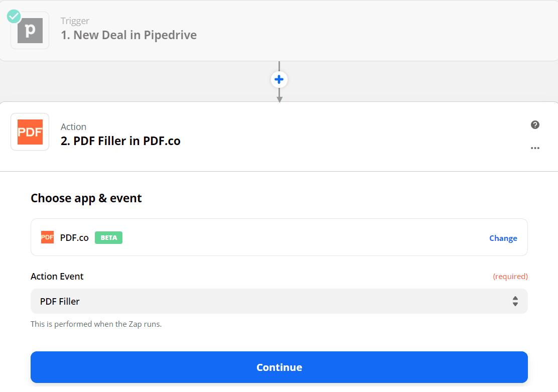Select the '1. New Deal in Pipedrive' step header

pos(128,35)
